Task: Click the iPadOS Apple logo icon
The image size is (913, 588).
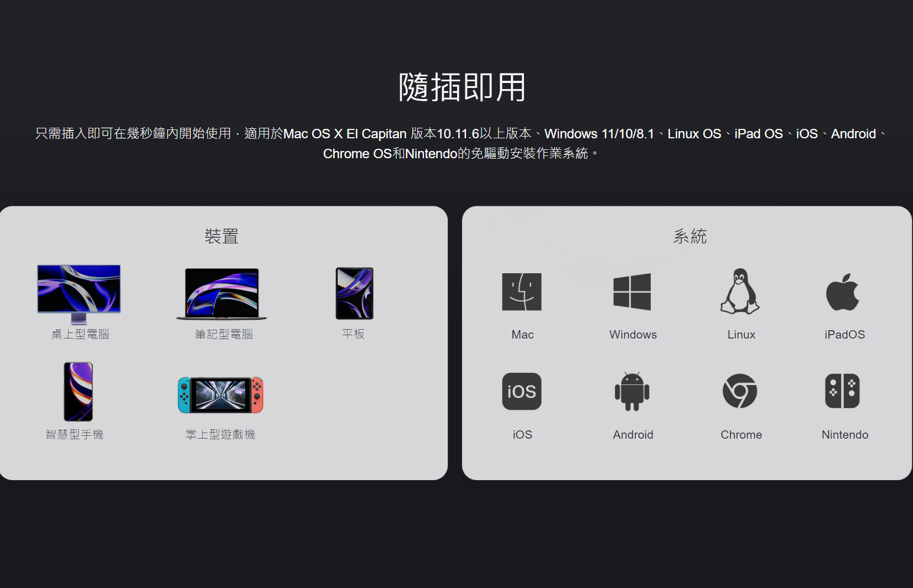Action: point(843,292)
